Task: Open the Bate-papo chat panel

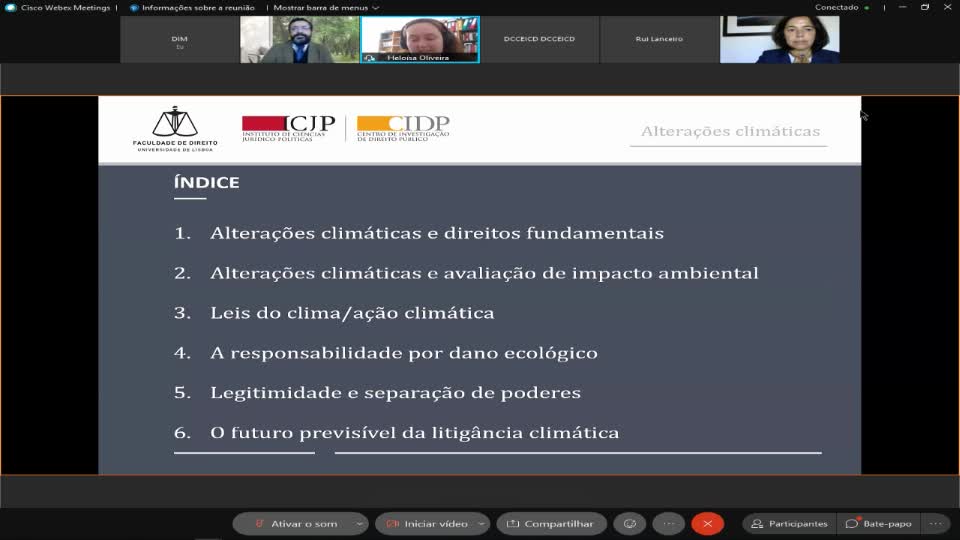Action: point(879,523)
